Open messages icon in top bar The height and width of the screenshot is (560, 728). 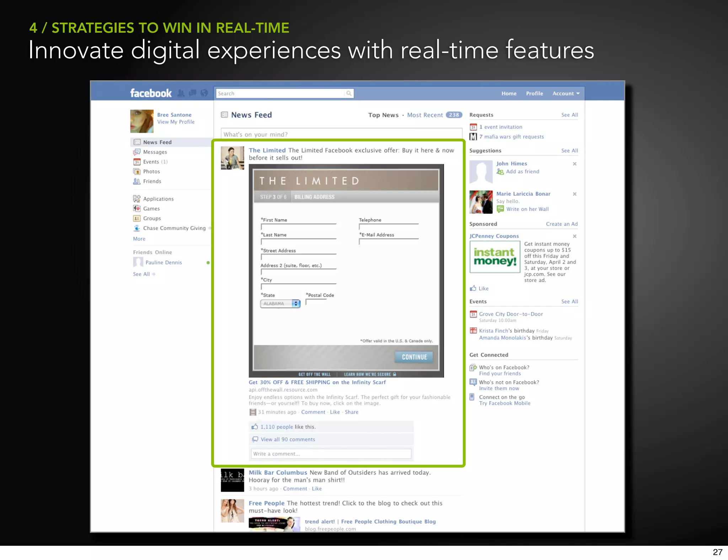pos(193,93)
